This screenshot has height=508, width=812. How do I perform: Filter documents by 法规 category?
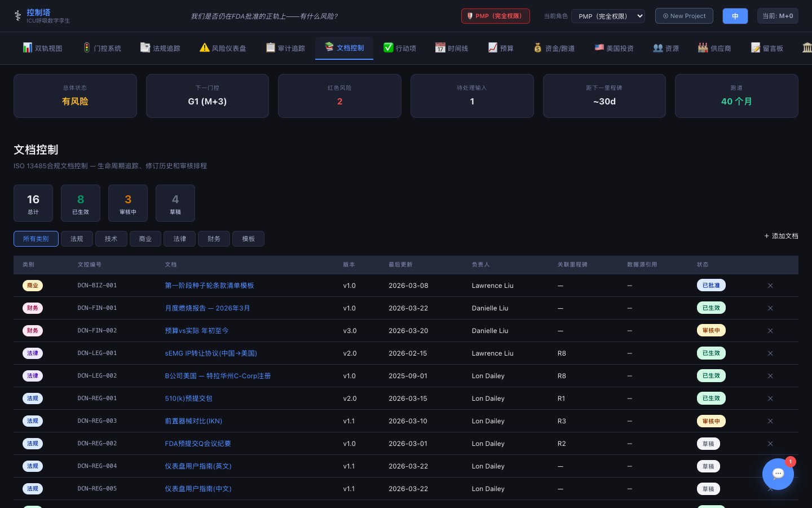tap(77, 239)
